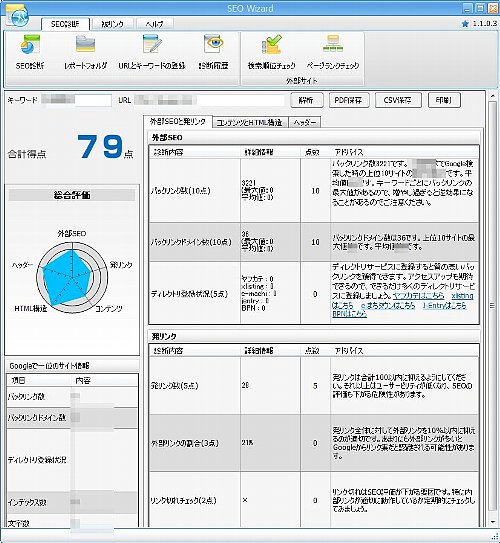The height and width of the screenshot is (543, 500).
Task: Click the 79 total score value
Action: 100,147
